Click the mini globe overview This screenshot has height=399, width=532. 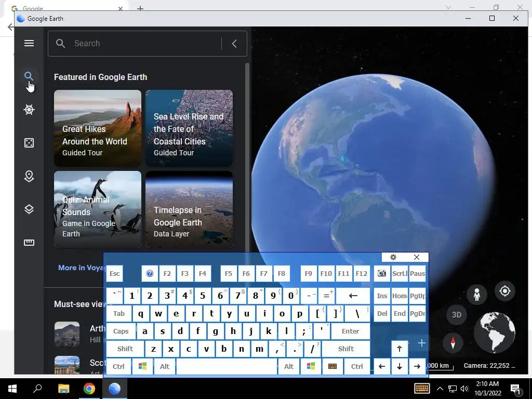[495, 332]
